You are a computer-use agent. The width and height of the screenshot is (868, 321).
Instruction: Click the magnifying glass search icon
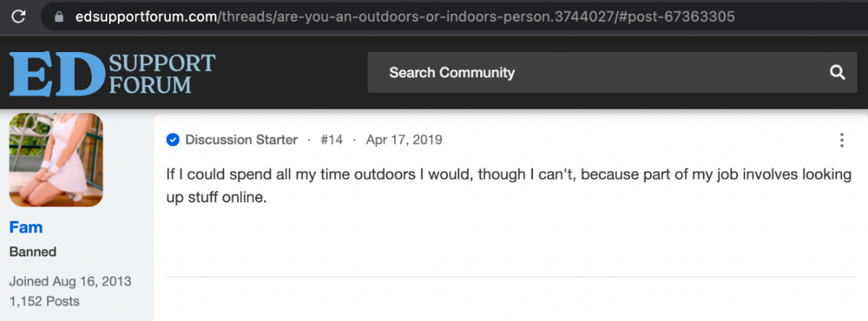coord(837,73)
